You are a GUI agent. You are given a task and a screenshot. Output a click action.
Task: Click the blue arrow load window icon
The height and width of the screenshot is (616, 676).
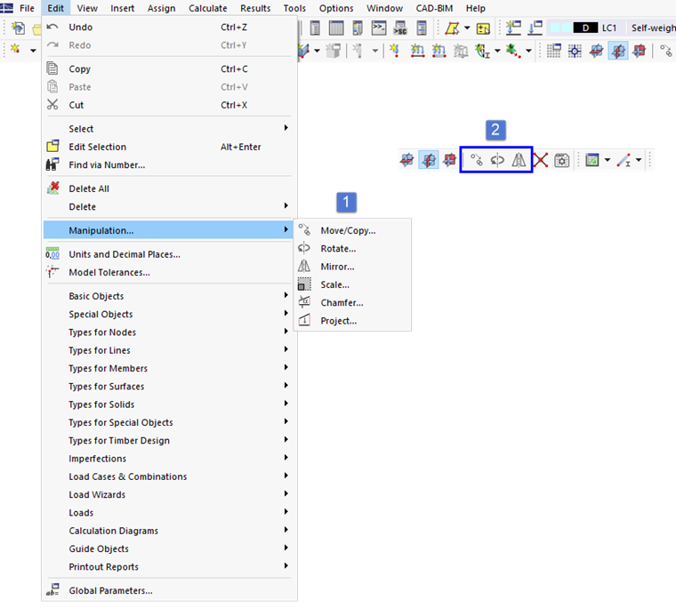pos(535,28)
